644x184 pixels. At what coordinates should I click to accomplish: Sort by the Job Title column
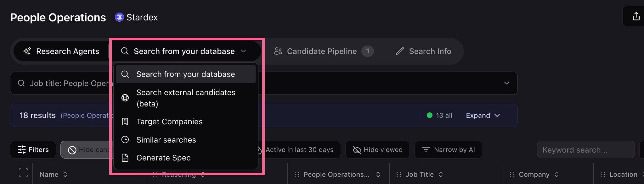(x=420, y=174)
